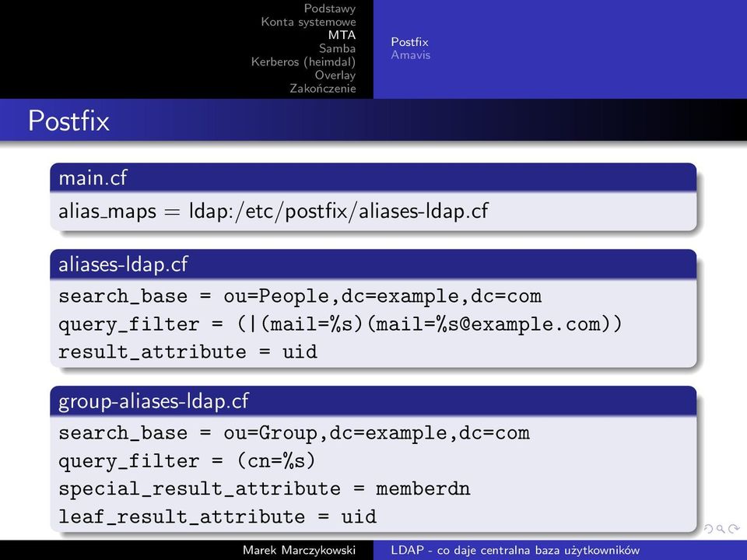747x560 pixels.
Task: Navigate to the Overlay section
Action: pos(335,75)
